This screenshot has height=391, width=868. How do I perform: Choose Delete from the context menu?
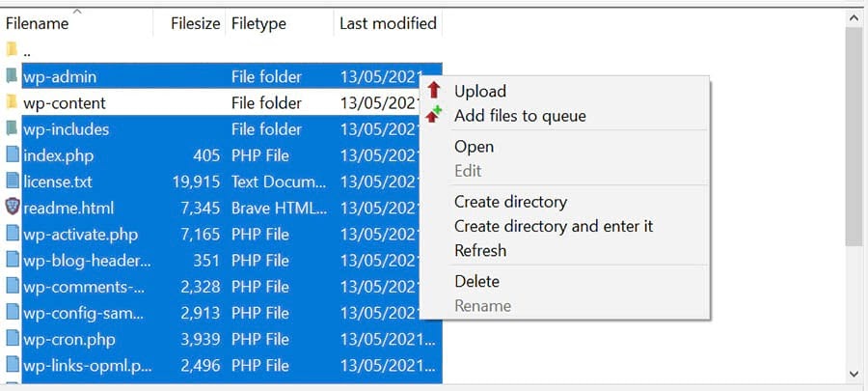(x=476, y=281)
